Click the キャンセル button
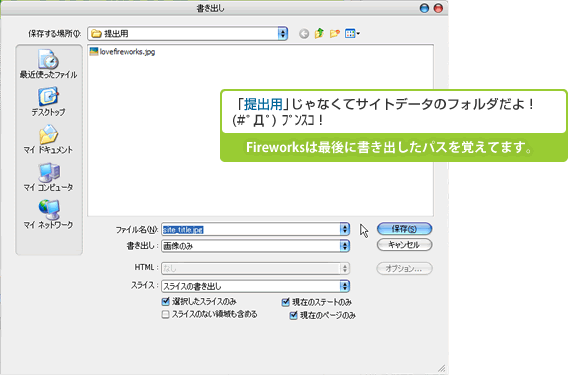 404,245
